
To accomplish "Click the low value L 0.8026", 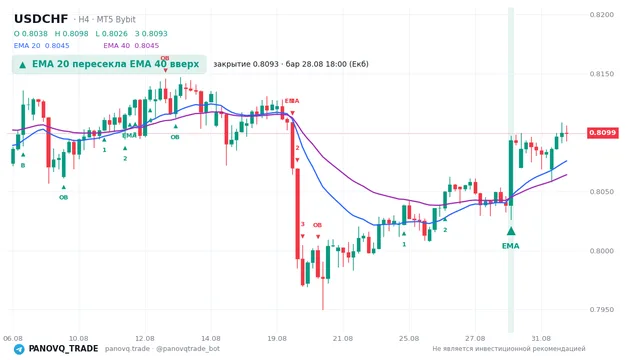I will (x=111, y=33).
